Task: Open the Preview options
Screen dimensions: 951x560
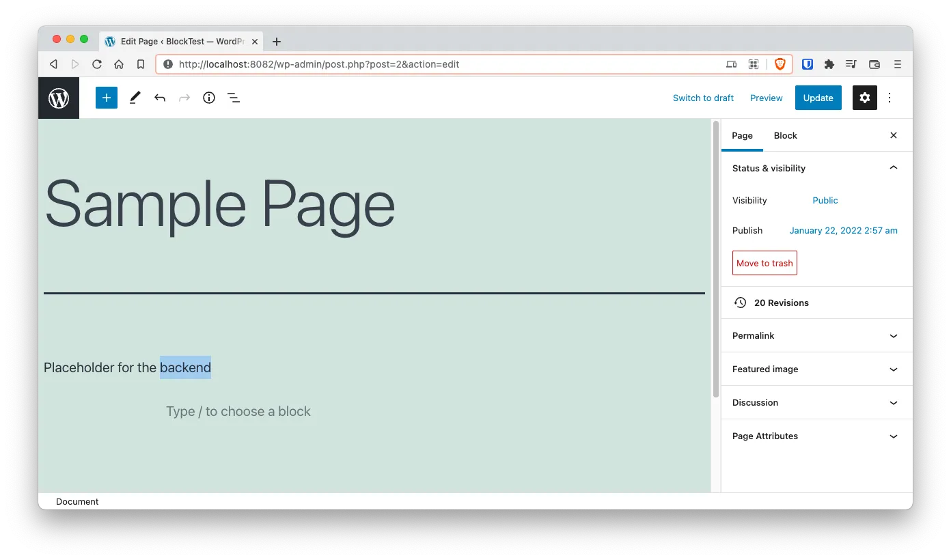Action: point(767,98)
